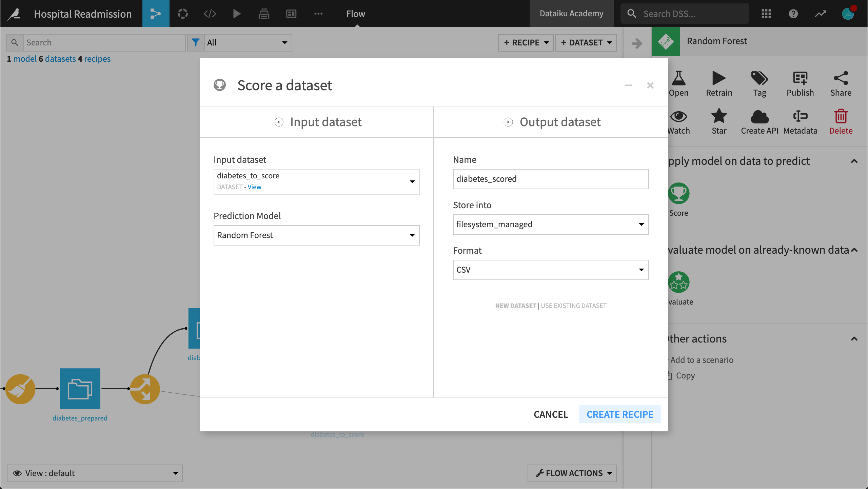Click the Search DSS field
This screenshot has width=868, height=489.
point(685,14)
